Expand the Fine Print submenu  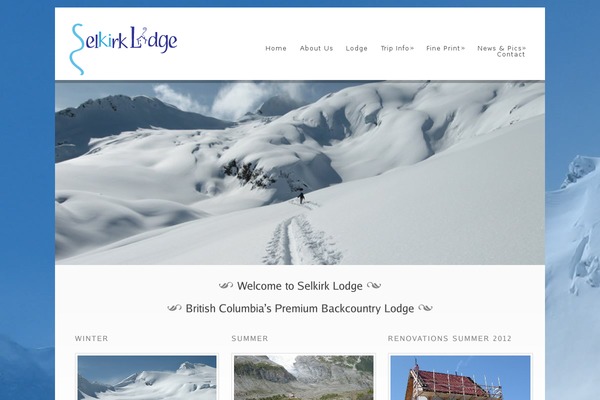pyautogui.click(x=445, y=48)
